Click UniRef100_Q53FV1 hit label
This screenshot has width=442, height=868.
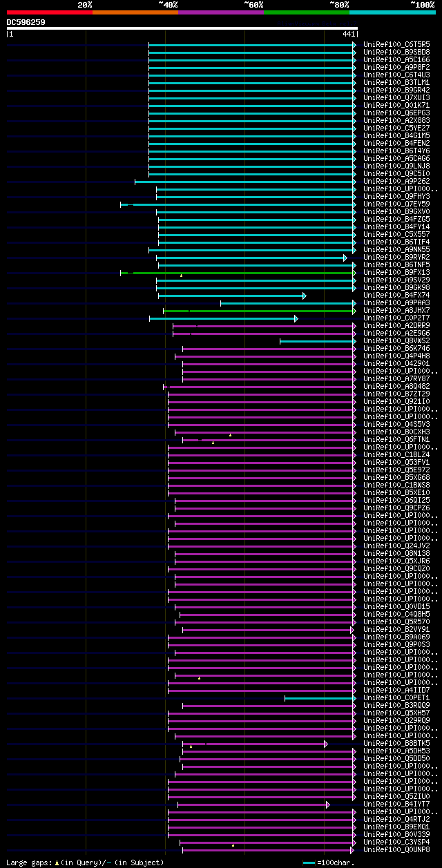click(x=396, y=462)
